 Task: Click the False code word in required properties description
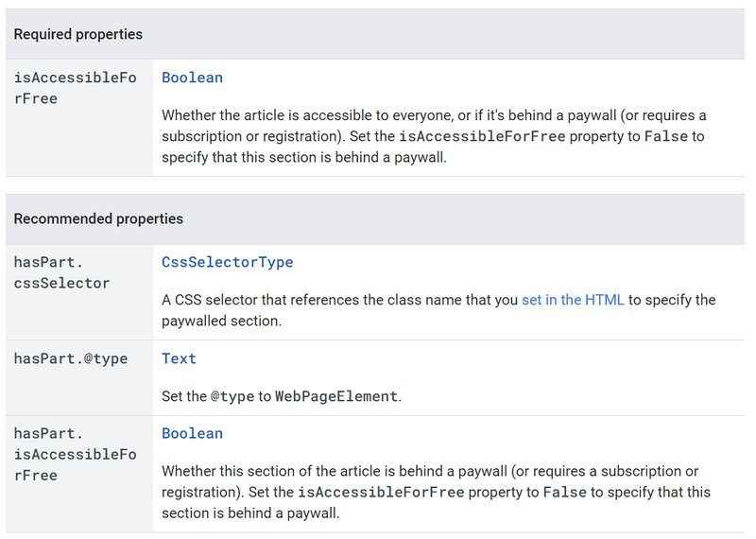pyautogui.click(x=666, y=136)
